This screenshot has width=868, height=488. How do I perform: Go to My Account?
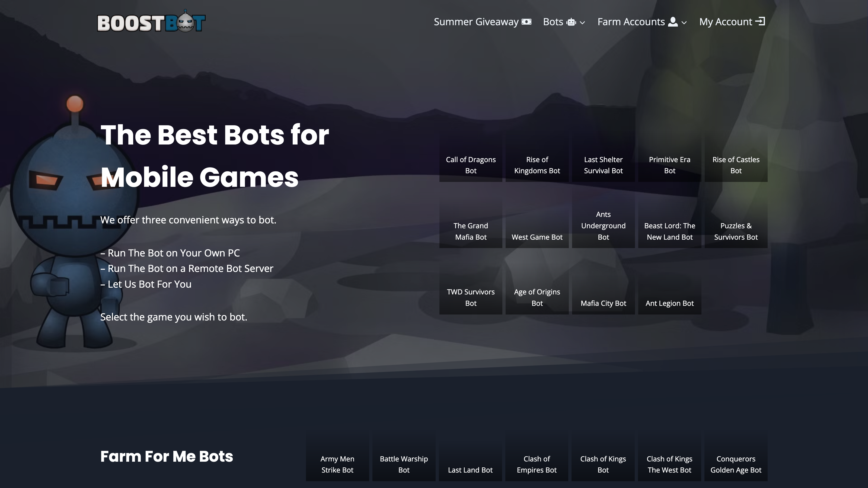coord(732,22)
